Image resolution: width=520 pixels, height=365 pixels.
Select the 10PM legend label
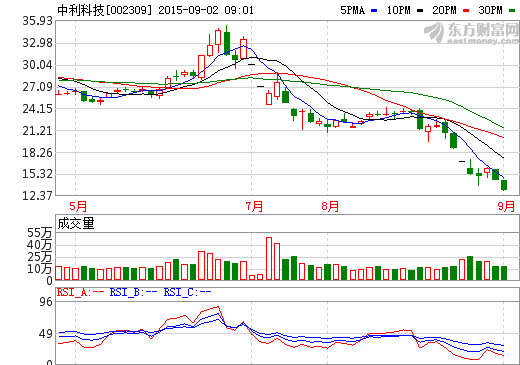(x=398, y=10)
